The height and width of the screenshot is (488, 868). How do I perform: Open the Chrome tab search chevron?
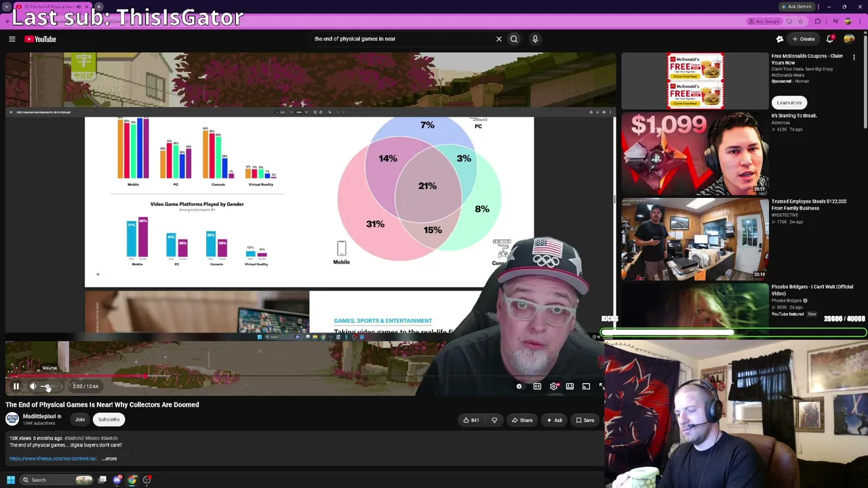pos(7,7)
